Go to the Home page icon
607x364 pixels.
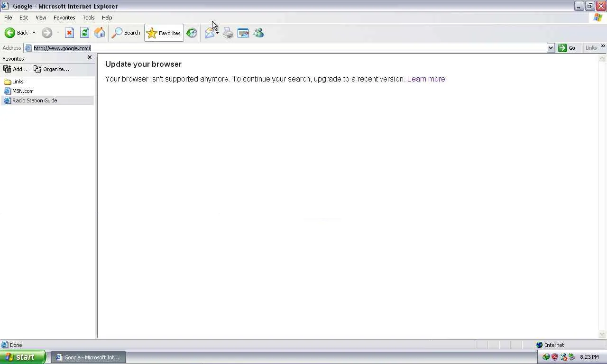click(100, 33)
